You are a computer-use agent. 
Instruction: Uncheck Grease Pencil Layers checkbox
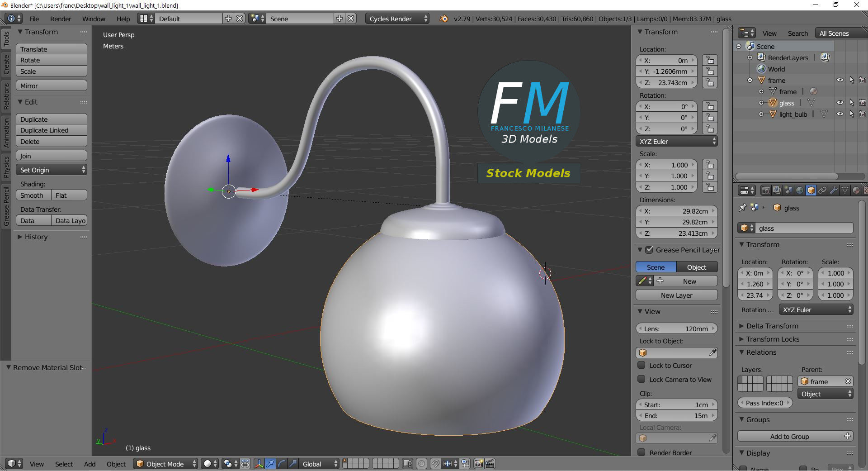(x=649, y=250)
